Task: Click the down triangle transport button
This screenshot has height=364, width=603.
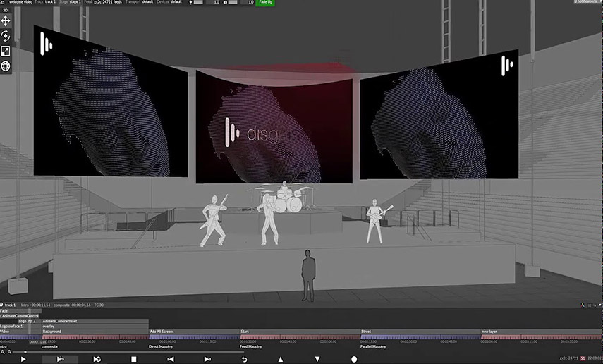Action: 317,359
